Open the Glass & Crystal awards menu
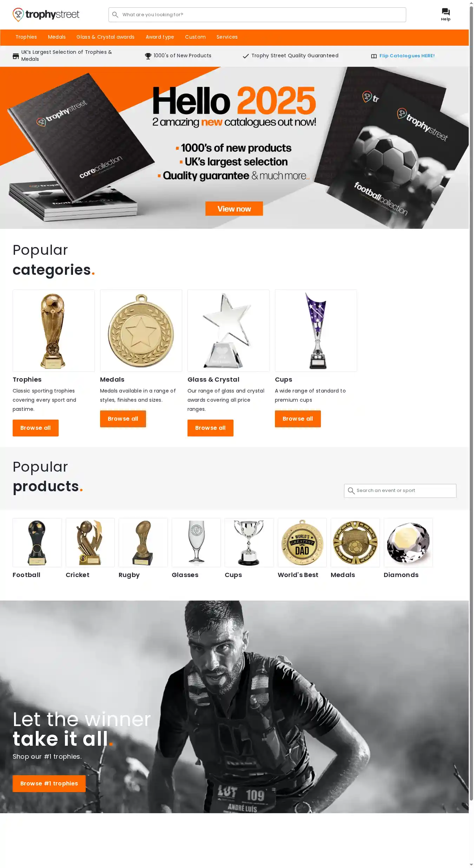Image resolution: width=474 pixels, height=868 pixels. pyautogui.click(x=105, y=37)
